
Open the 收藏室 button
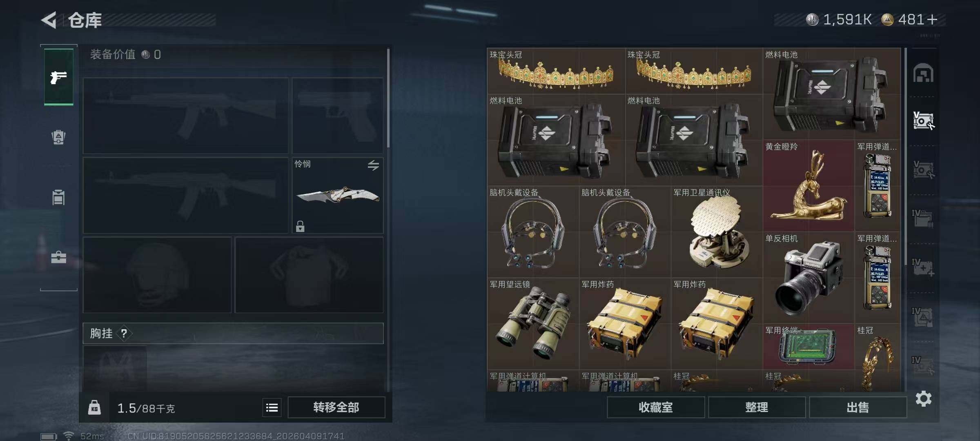click(656, 408)
